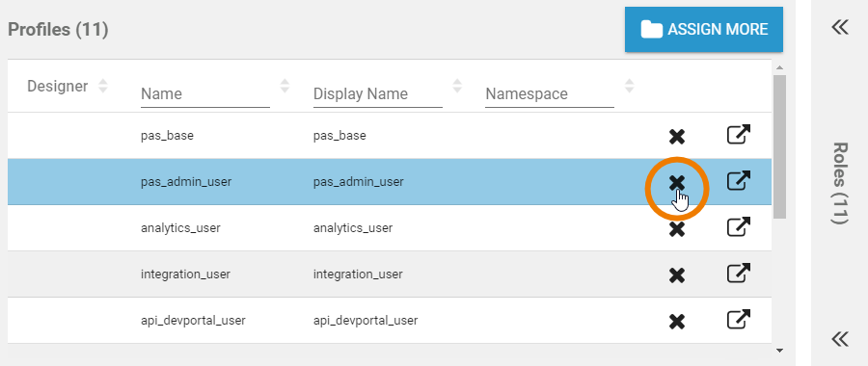Expand the Roles panel with the top chevrons
This screenshot has width=868, height=366.
click(x=840, y=27)
